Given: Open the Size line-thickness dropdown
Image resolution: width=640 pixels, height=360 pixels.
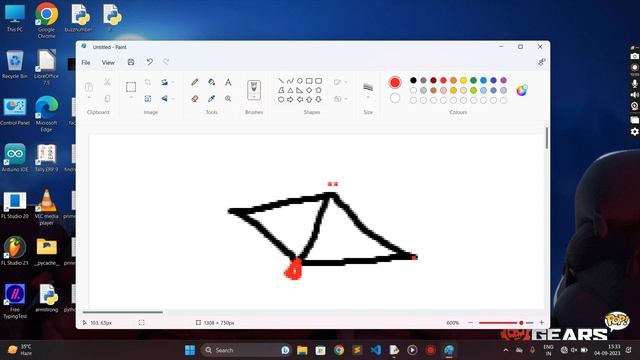Looking at the screenshot, I should (x=368, y=91).
